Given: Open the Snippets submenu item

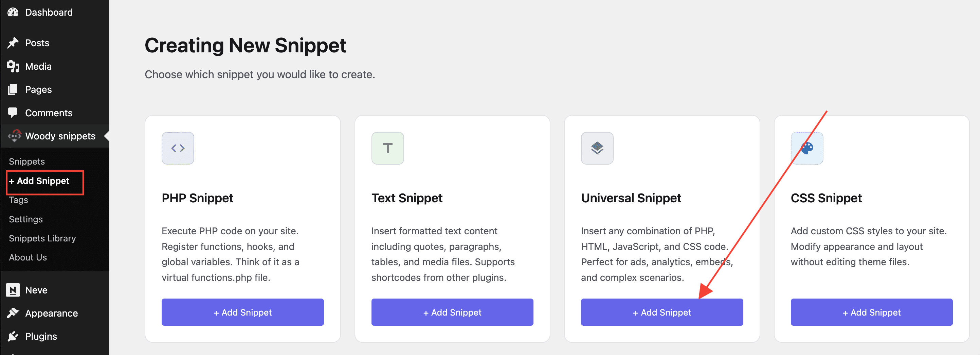Looking at the screenshot, I should click(26, 162).
